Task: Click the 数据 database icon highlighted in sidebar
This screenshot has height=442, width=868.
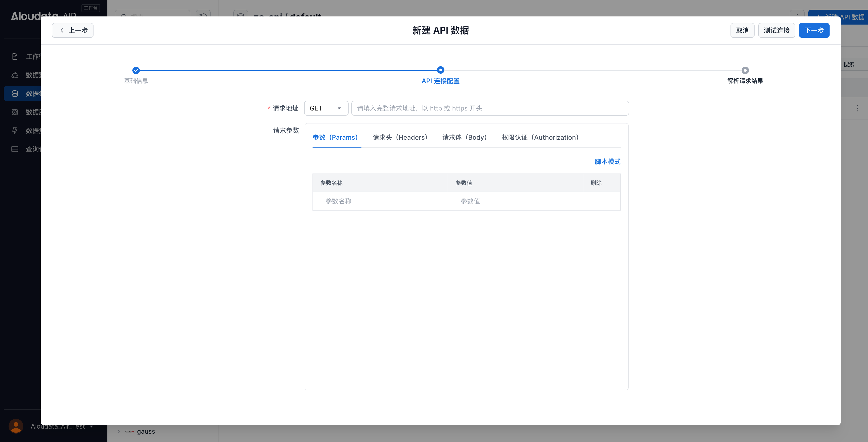Action: [15, 93]
